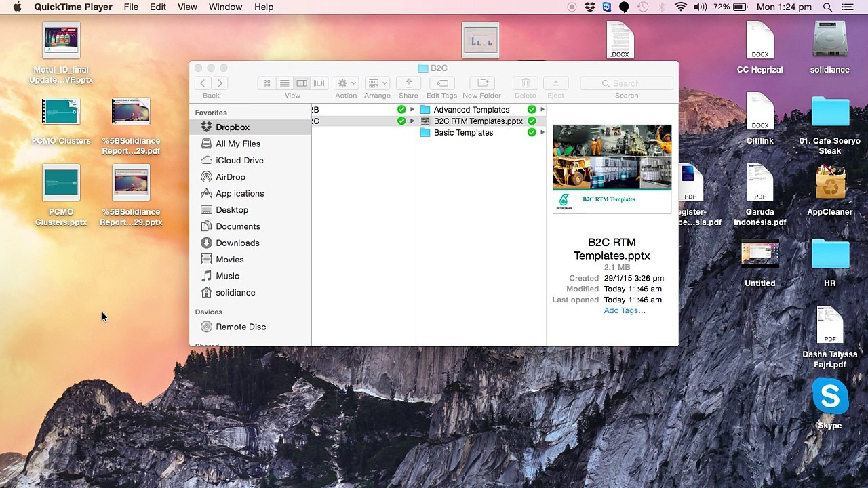Click the Add Tags link
This screenshot has height=488, width=868.
click(625, 310)
